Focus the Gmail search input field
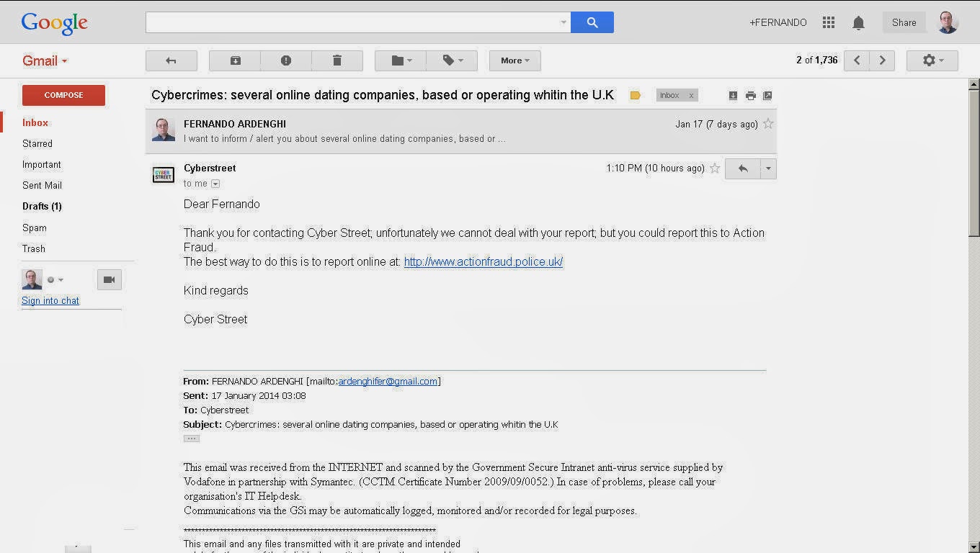The image size is (980, 553). click(x=352, y=22)
